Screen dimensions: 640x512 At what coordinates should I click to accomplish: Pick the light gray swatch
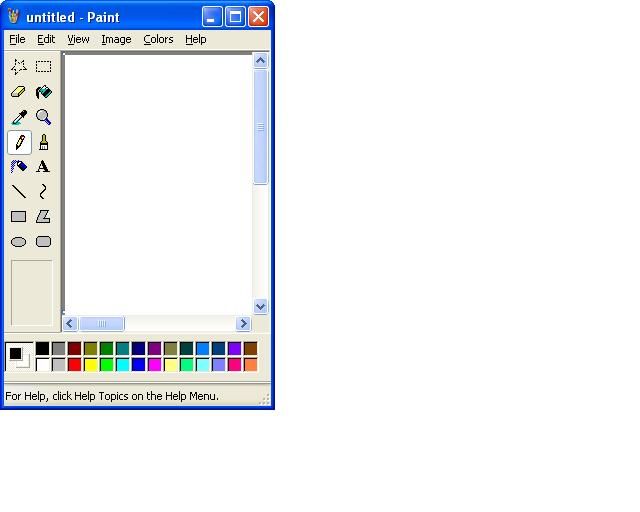tap(58, 365)
